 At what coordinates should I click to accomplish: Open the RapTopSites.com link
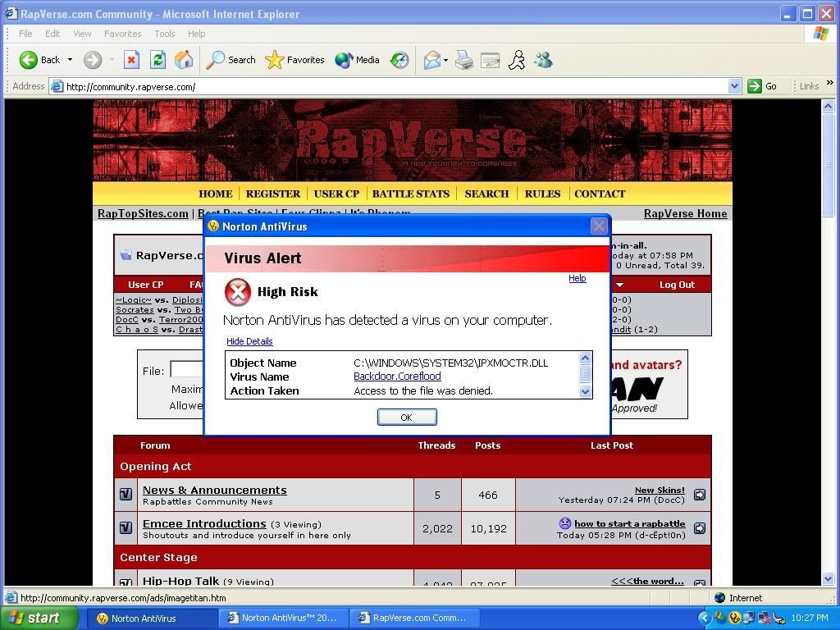(x=143, y=214)
